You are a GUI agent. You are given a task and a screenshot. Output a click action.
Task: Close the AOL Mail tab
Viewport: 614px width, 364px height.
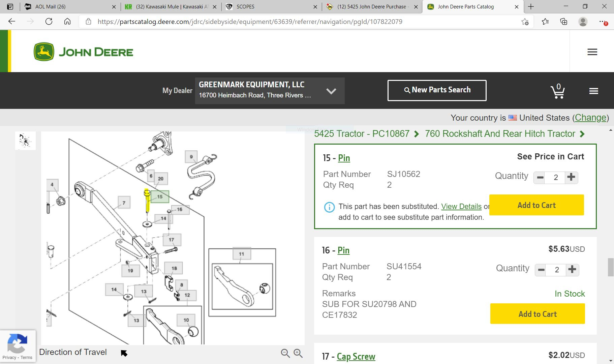pyautogui.click(x=114, y=7)
